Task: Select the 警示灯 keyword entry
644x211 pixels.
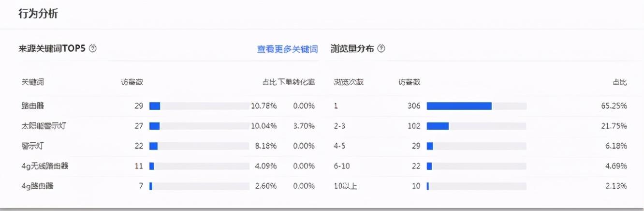Action: pos(33,146)
